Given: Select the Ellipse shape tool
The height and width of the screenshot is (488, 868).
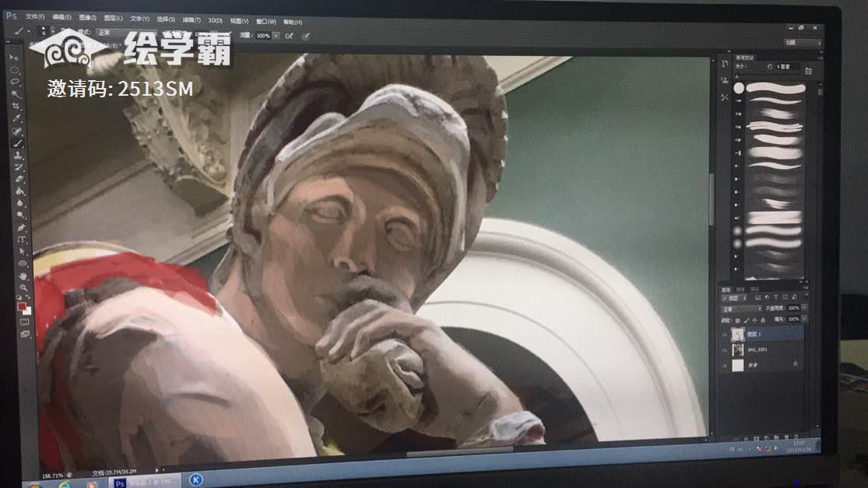Looking at the screenshot, I should [x=23, y=264].
